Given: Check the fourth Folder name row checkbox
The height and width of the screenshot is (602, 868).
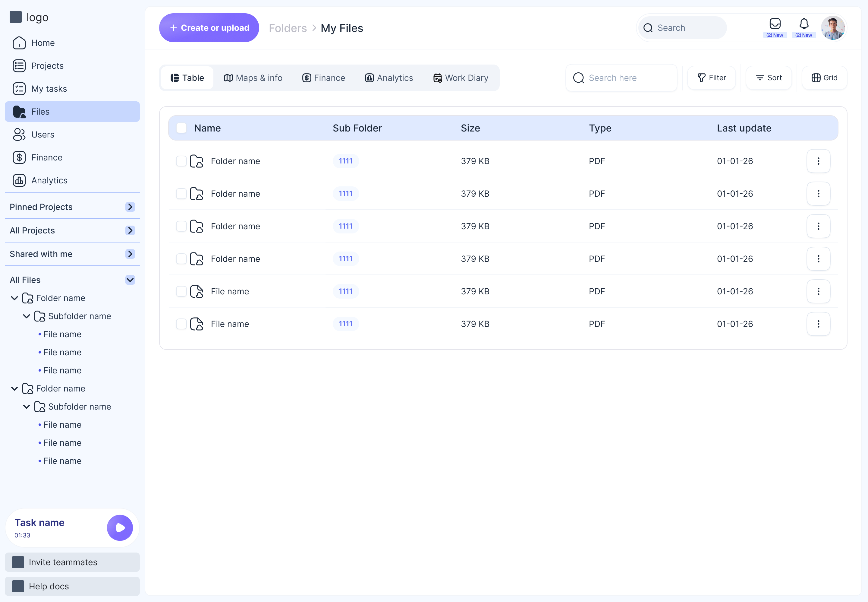Looking at the screenshot, I should click(181, 259).
